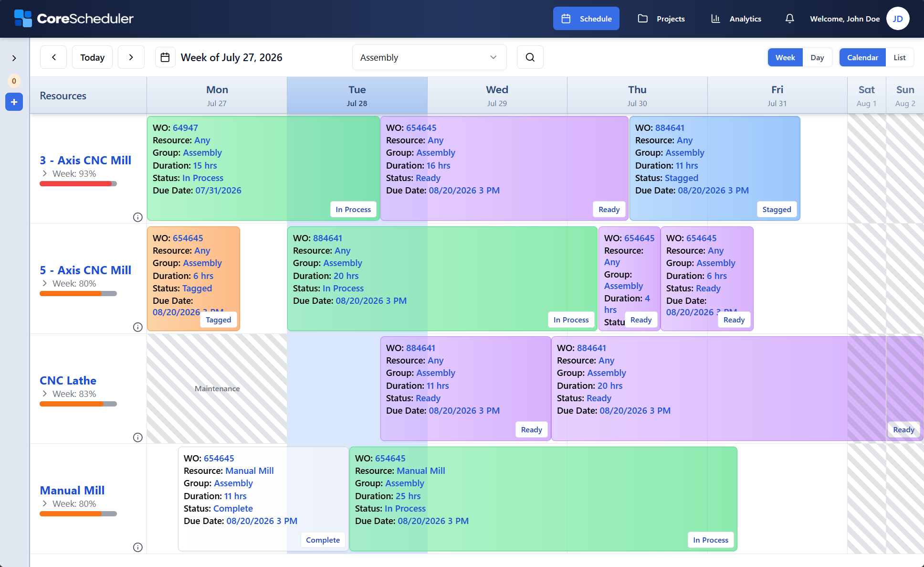Click 3 - Axis CNC Mill red utilization bar

tap(78, 184)
